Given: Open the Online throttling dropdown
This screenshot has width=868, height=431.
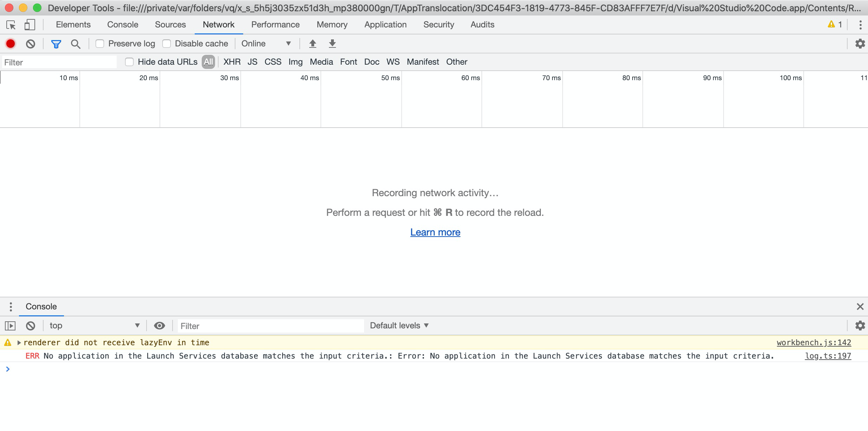Looking at the screenshot, I should pos(266,44).
